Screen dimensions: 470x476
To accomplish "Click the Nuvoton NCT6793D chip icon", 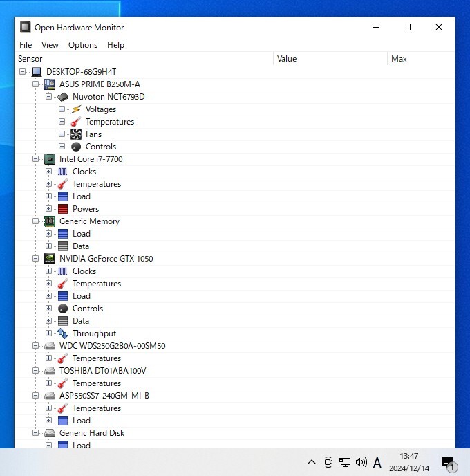I will coord(63,97).
